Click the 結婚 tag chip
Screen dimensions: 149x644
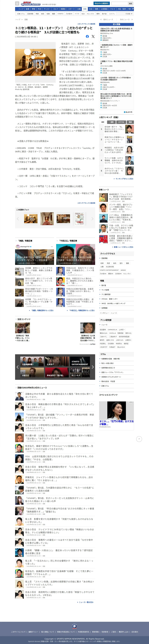[x=102, y=263]
